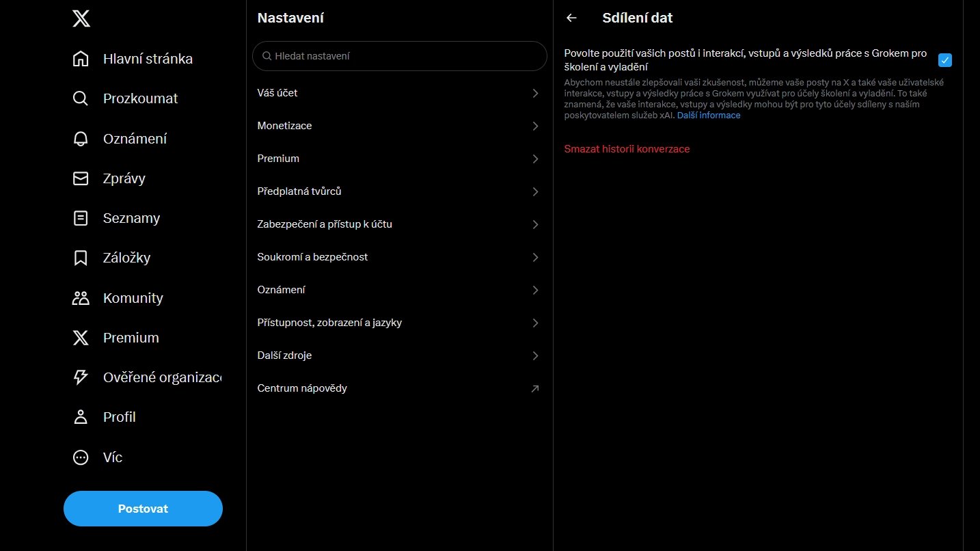The image size is (980, 551).
Task: Open Oznámení bell icon in sidebar
Action: 81,139
